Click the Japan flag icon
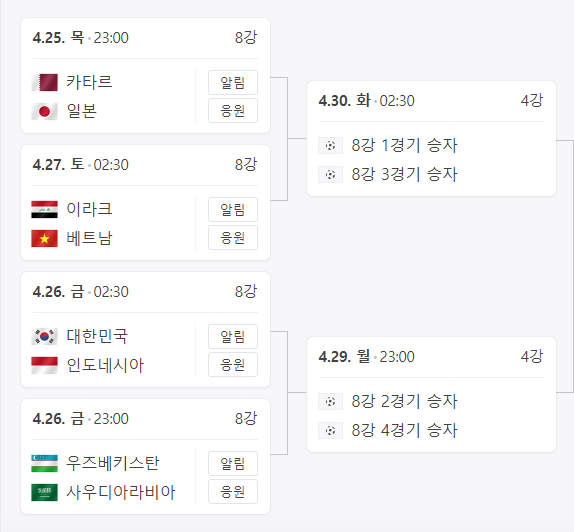The width and height of the screenshot is (574, 532). coord(44,111)
